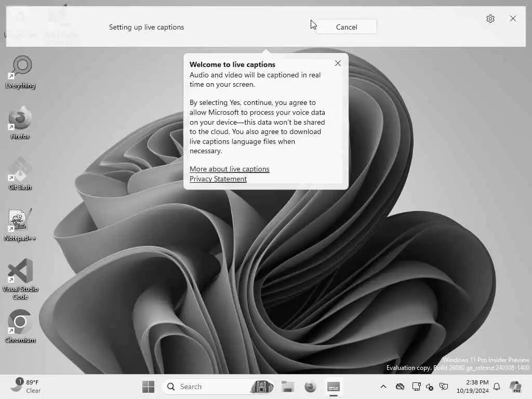Open the Privacy Statement link
Image resolution: width=532 pixels, height=399 pixels.
coord(218,179)
